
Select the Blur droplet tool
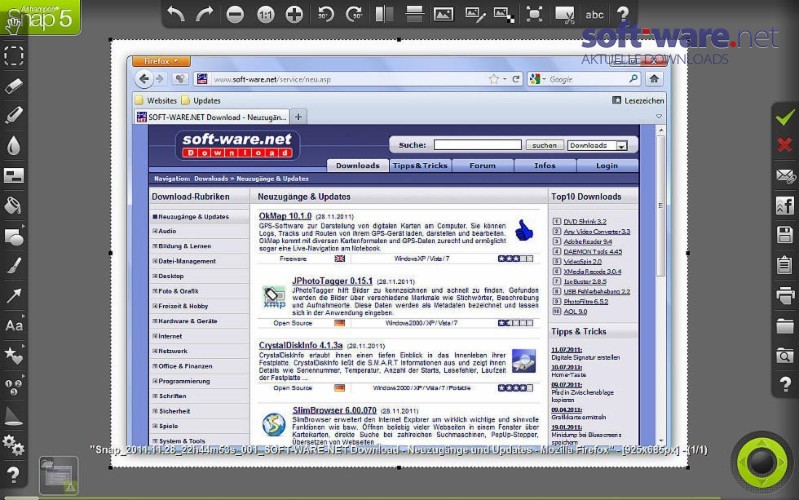(x=14, y=145)
